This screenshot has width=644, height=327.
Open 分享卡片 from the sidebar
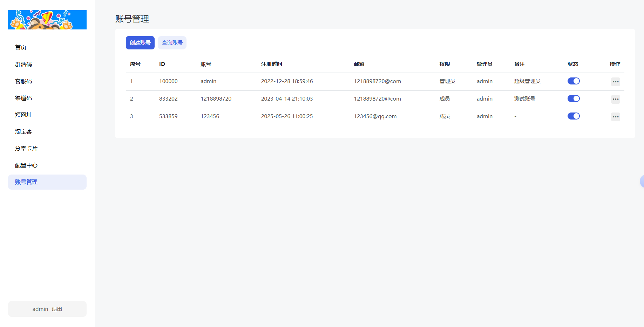click(x=26, y=148)
